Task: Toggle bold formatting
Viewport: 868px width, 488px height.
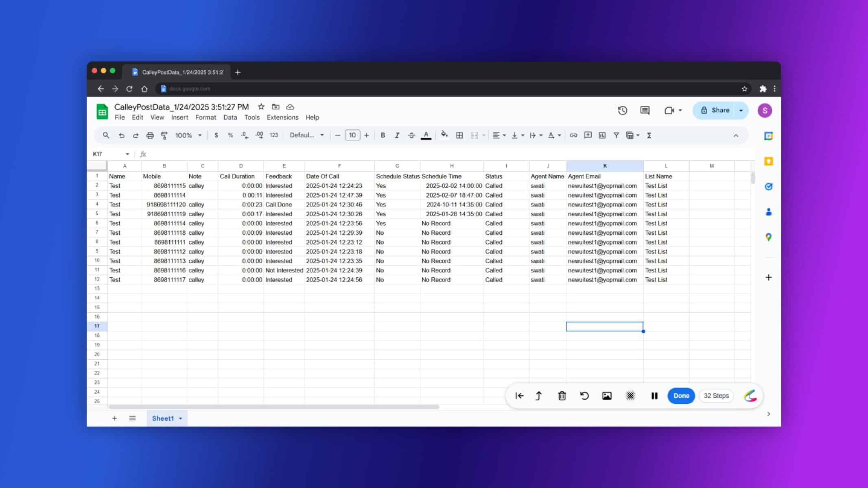Action: [x=383, y=135]
